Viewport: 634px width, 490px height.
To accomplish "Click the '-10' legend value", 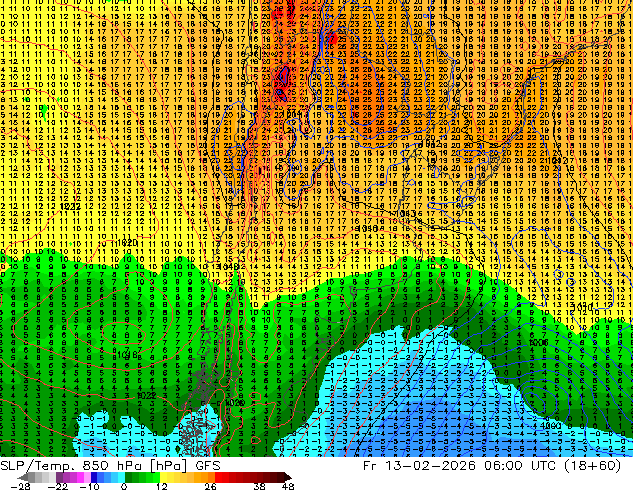I will click(89, 486).
